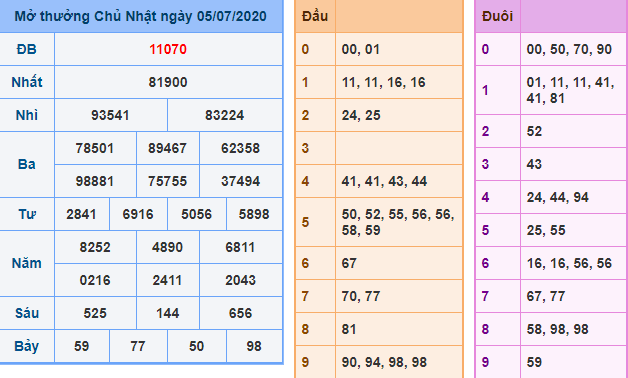Select the Tư prize number 6916

point(138,214)
